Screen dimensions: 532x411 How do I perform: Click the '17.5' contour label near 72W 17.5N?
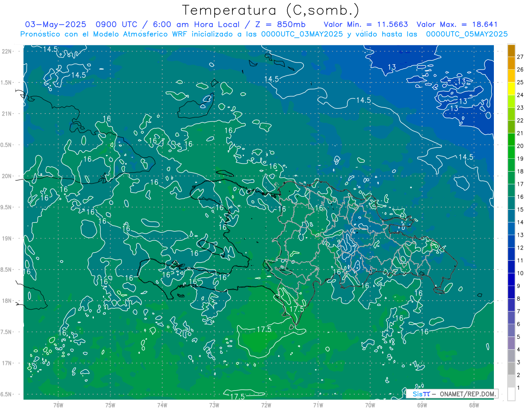click(x=264, y=329)
